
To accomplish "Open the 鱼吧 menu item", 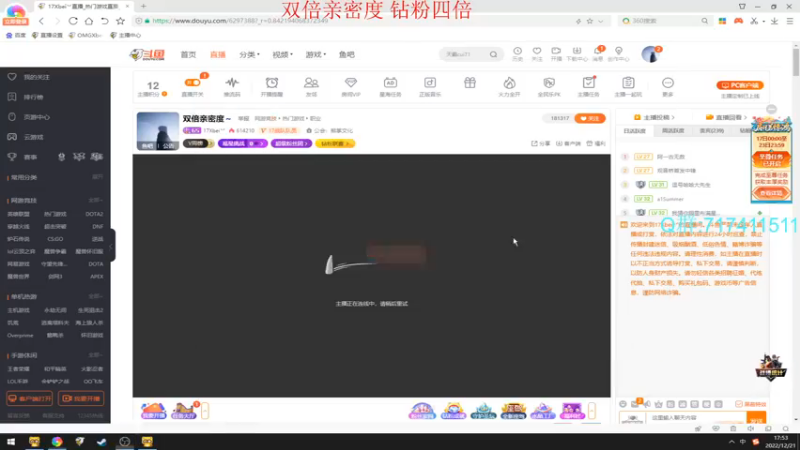I will [x=346, y=55].
